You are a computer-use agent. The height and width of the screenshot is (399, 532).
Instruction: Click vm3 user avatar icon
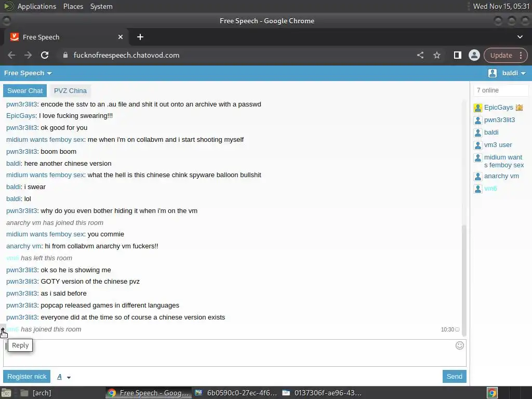click(478, 145)
